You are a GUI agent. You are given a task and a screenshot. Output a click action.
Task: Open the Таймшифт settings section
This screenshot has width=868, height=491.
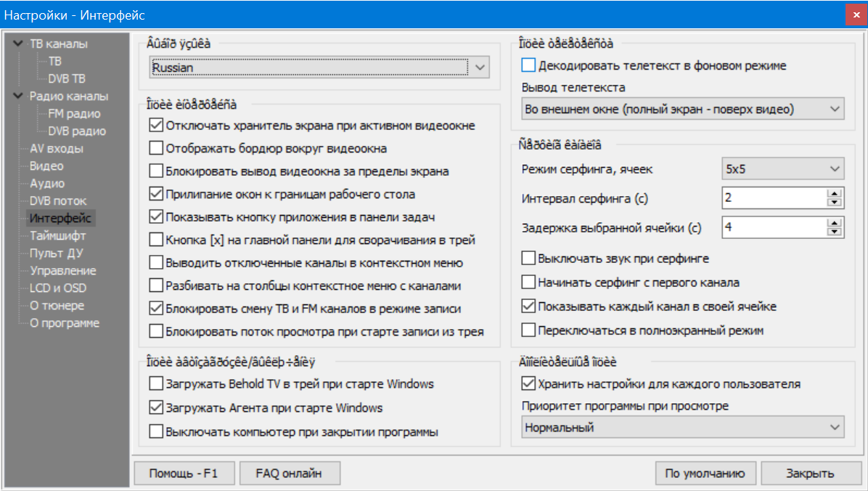[x=57, y=235]
